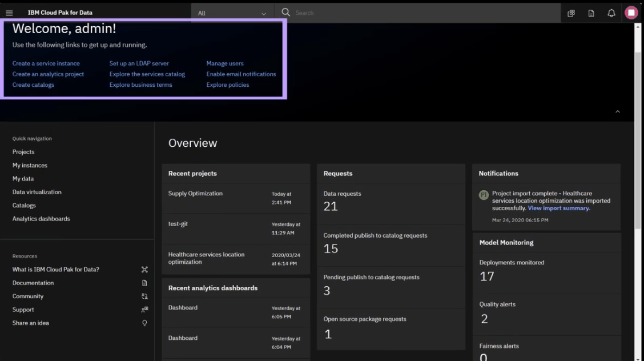The image size is (644, 361).
Task: Open the document icon in header
Action: (591, 13)
